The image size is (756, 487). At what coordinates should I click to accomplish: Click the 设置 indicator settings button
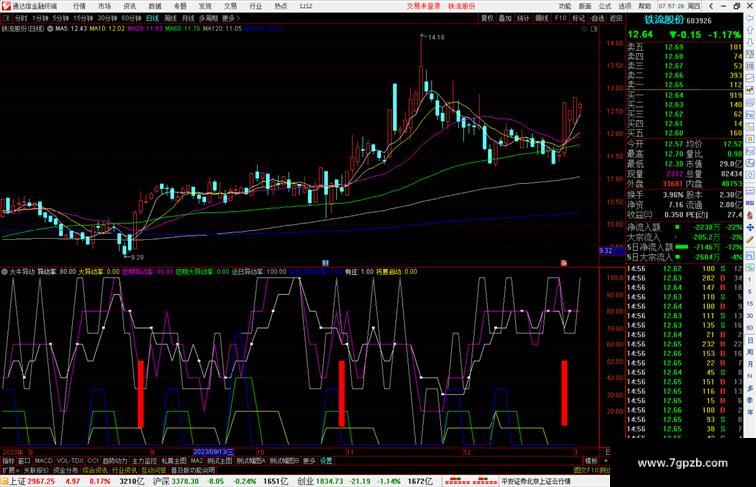click(326, 461)
